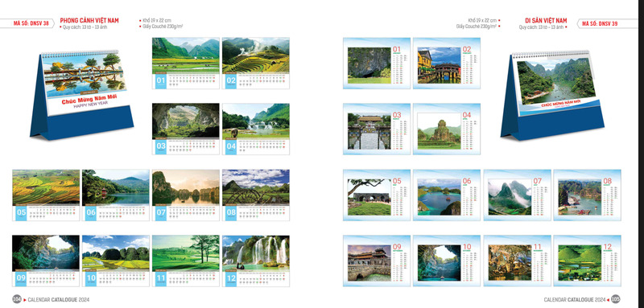Open Di Sản month 04 Cham tower thumbnail

point(447,129)
